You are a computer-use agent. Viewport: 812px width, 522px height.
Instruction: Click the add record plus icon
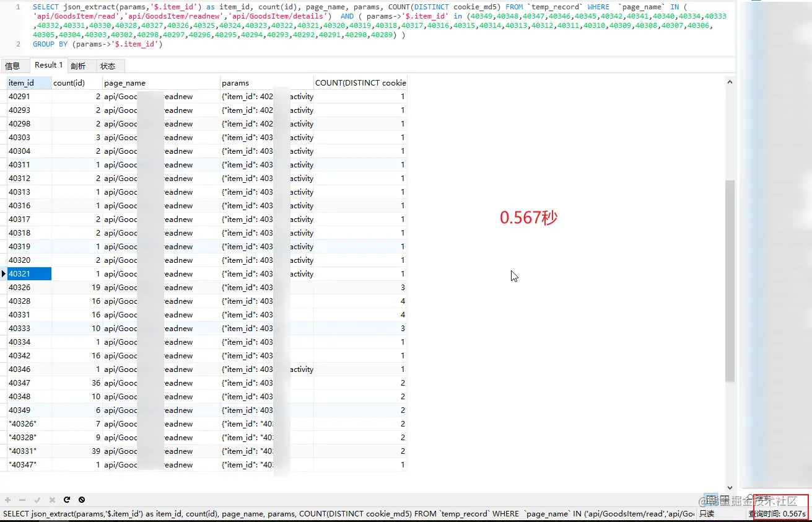[x=6, y=500]
